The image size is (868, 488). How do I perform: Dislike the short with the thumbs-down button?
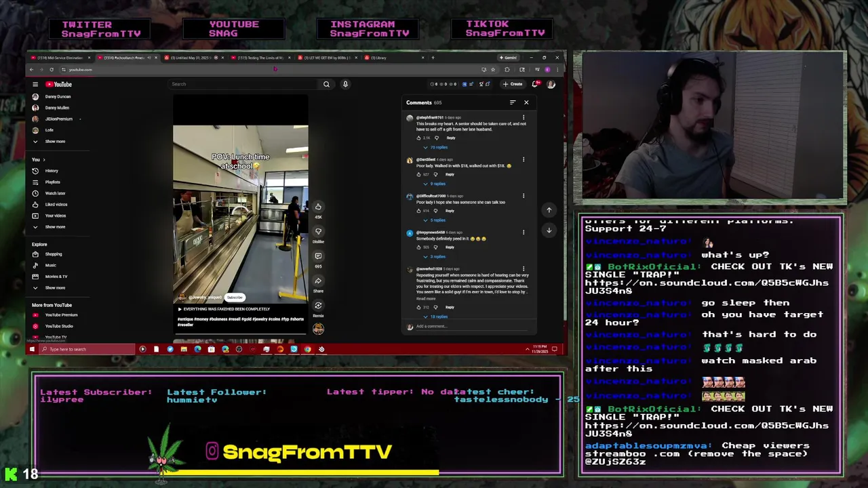[x=318, y=231]
